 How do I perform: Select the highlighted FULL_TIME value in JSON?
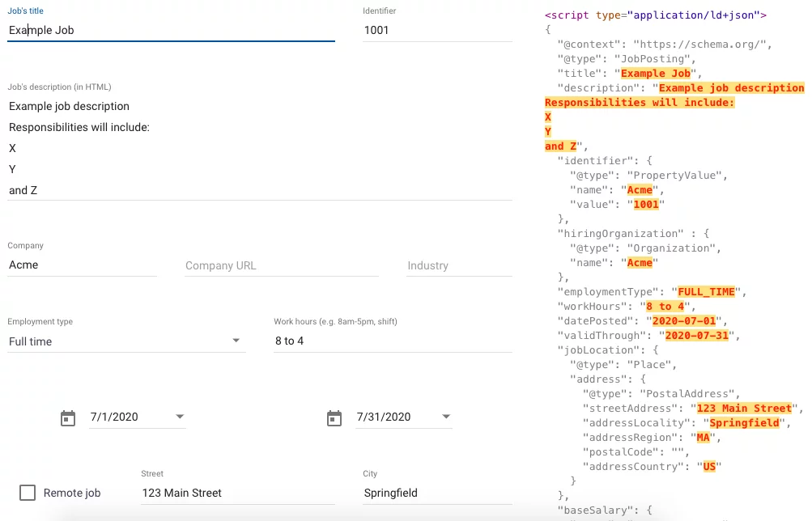coord(706,292)
